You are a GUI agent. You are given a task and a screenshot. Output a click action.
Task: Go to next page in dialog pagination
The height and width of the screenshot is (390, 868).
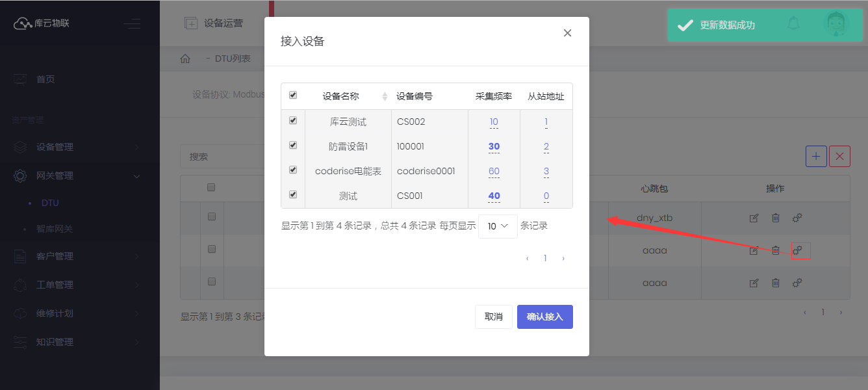click(x=563, y=258)
